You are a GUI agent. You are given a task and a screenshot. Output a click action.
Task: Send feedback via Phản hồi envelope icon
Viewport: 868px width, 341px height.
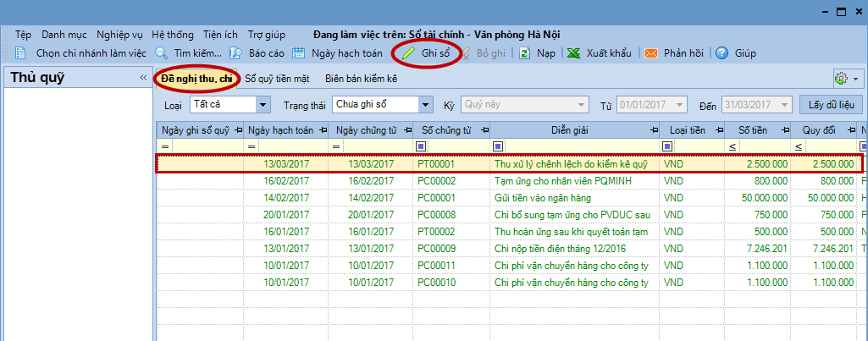pos(651,52)
